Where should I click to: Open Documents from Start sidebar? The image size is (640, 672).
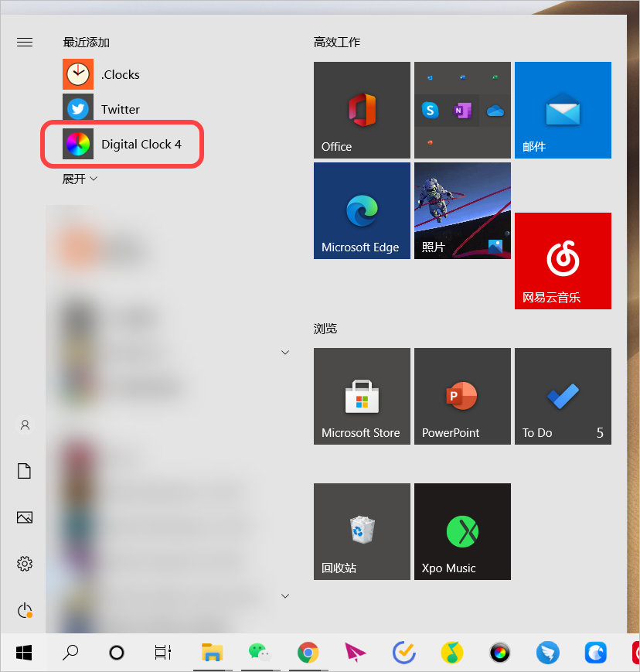pos(25,471)
